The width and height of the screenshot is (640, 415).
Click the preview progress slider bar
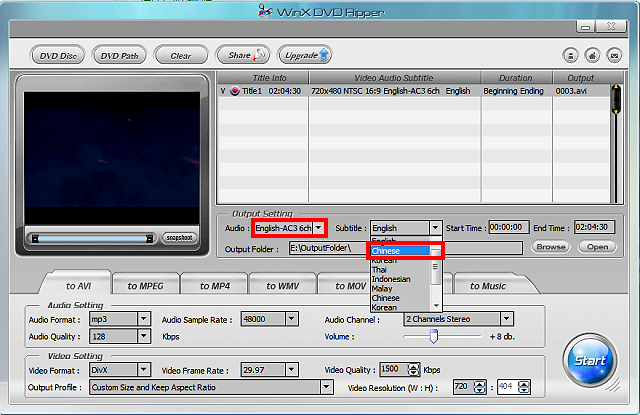click(x=93, y=238)
